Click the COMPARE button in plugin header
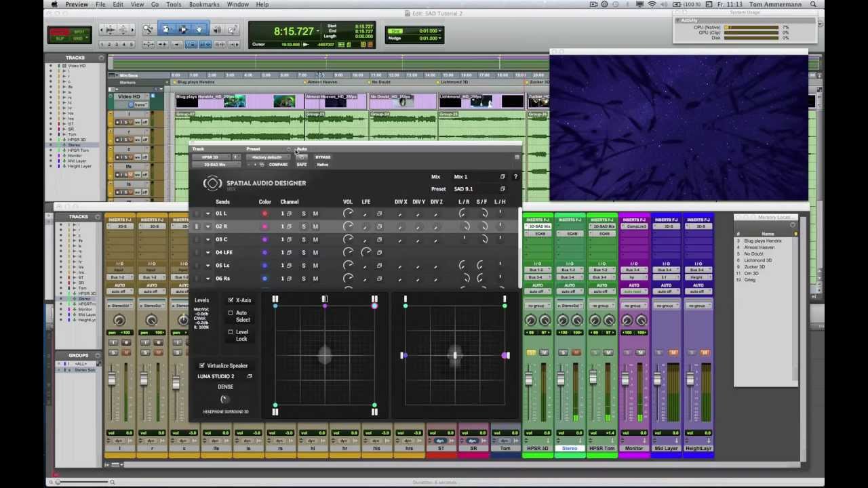 click(x=278, y=165)
